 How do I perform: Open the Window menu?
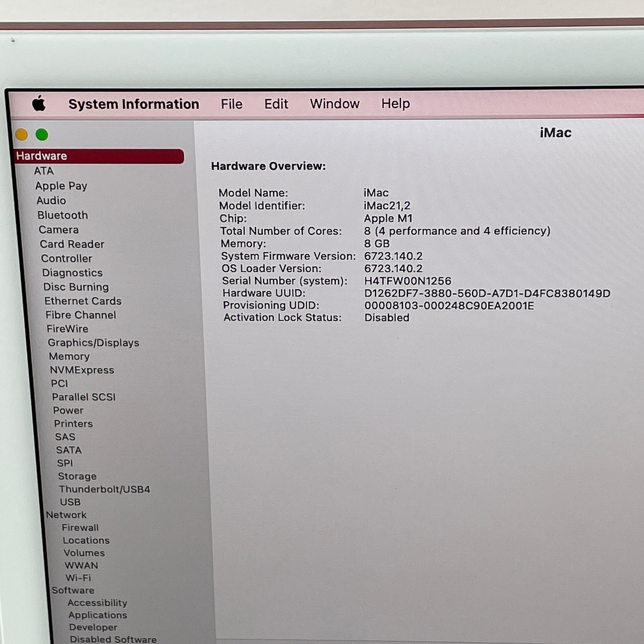[334, 103]
